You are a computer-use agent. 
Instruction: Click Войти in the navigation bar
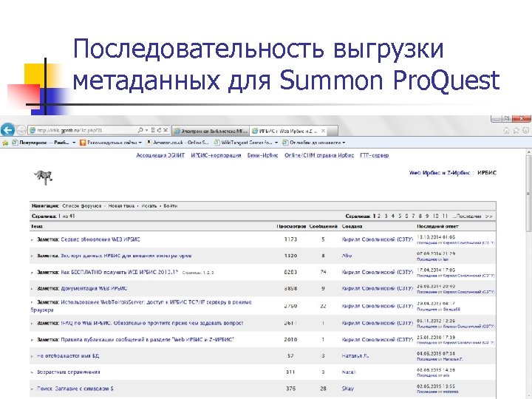click(x=171, y=206)
